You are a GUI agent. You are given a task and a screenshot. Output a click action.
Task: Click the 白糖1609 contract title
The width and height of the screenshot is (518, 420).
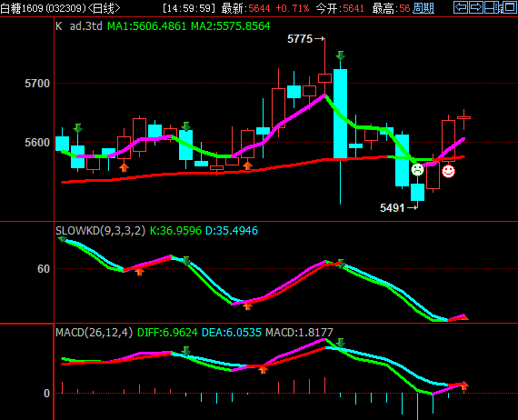click(22, 8)
